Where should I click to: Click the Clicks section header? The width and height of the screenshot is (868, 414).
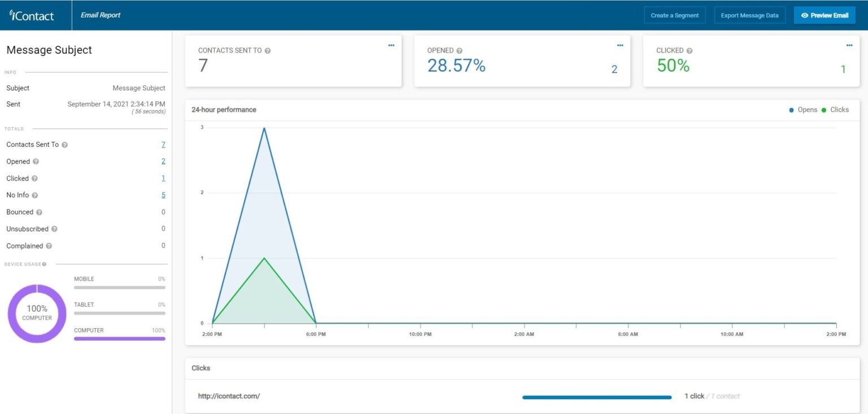pos(201,368)
